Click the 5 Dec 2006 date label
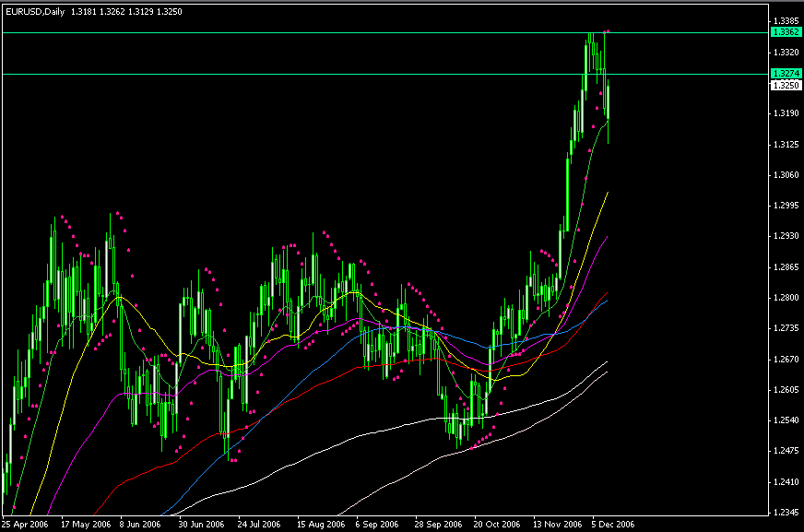Image resolution: width=804 pixels, height=532 pixels. pos(613,525)
